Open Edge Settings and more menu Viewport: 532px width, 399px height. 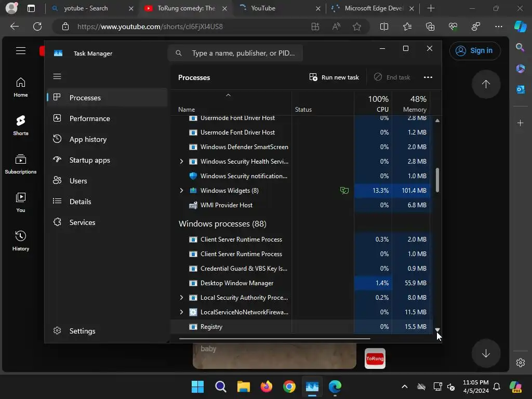pos(498,26)
